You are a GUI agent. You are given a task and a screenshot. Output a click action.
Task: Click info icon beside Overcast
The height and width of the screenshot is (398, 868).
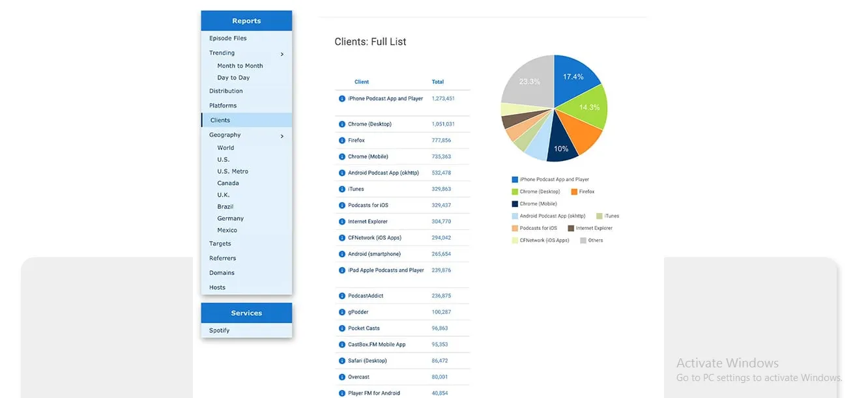pos(342,377)
